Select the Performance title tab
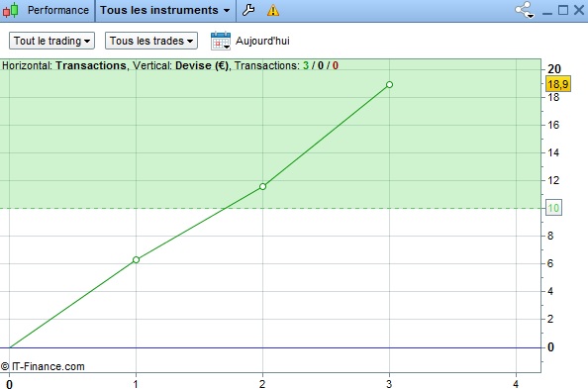This screenshot has height=389, width=588. coord(58,10)
